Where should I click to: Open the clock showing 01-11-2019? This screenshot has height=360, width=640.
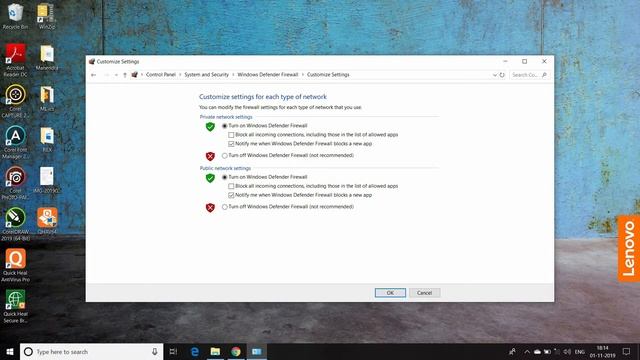pyautogui.click(x=602, y=351)
